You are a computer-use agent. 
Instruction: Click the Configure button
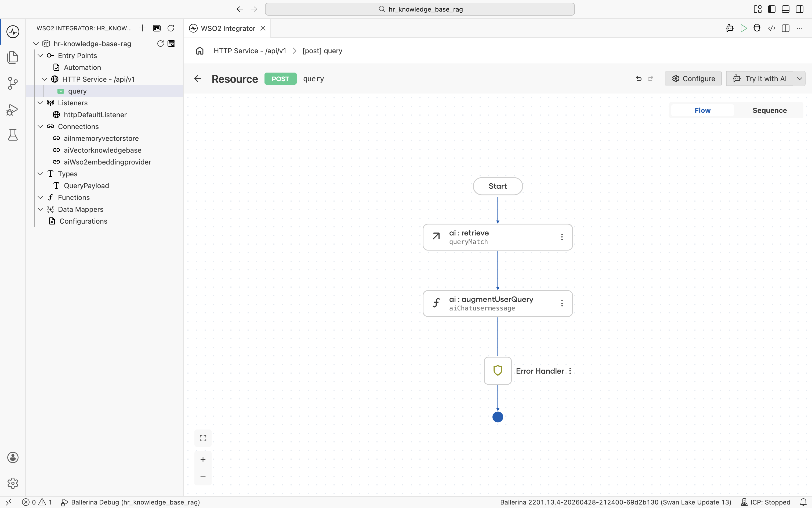point(693,78)
